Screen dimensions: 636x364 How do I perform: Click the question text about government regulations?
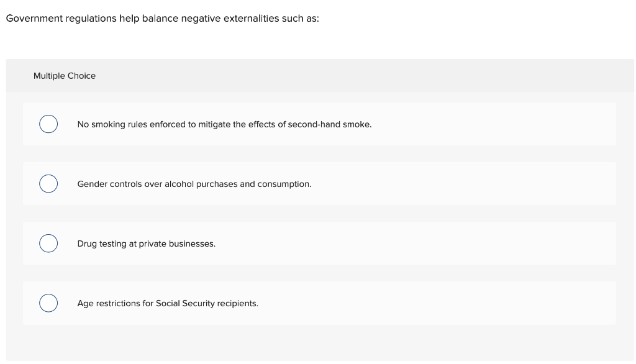tap(162, 19)
